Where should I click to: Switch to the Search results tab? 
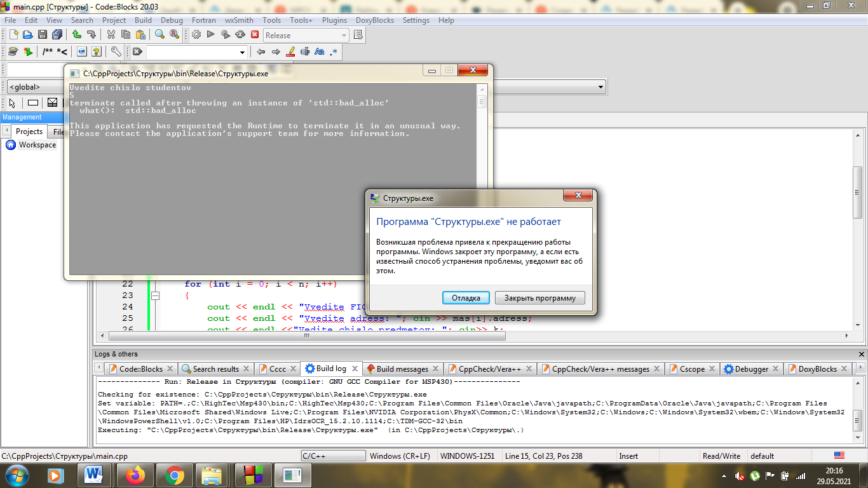[216, 369]
